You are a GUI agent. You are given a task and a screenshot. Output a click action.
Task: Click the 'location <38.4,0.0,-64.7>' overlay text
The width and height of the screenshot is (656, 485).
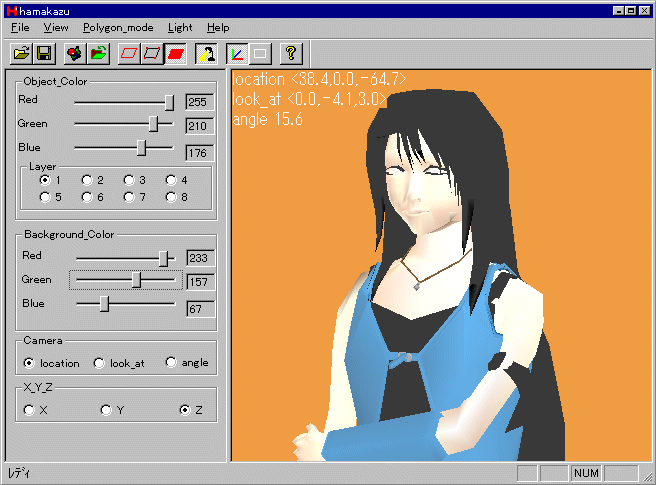coord(319,79)
